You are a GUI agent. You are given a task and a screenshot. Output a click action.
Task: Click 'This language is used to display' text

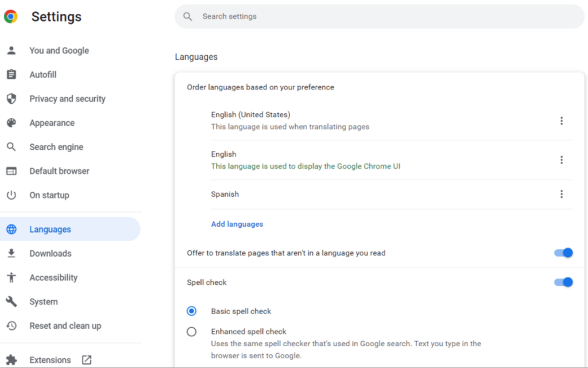click(x=305, y=166)
